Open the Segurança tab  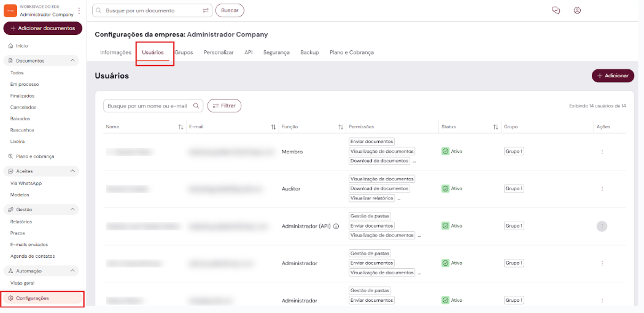point(276,53)
